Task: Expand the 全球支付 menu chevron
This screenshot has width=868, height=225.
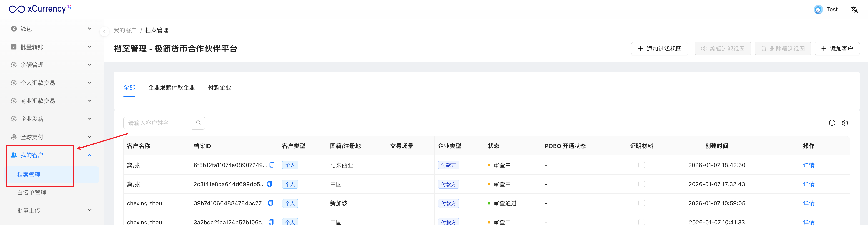Action: 90,137
